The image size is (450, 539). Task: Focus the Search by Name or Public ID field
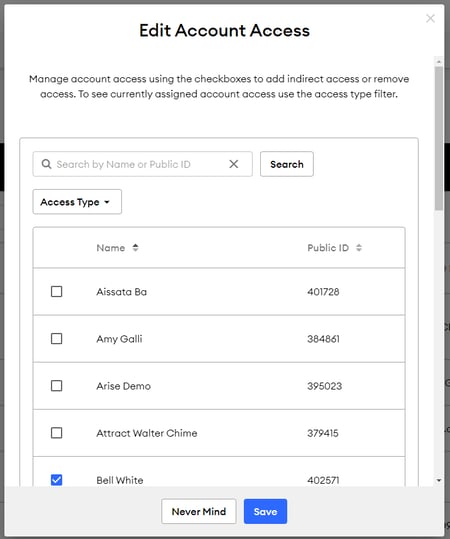coord(138,164)
